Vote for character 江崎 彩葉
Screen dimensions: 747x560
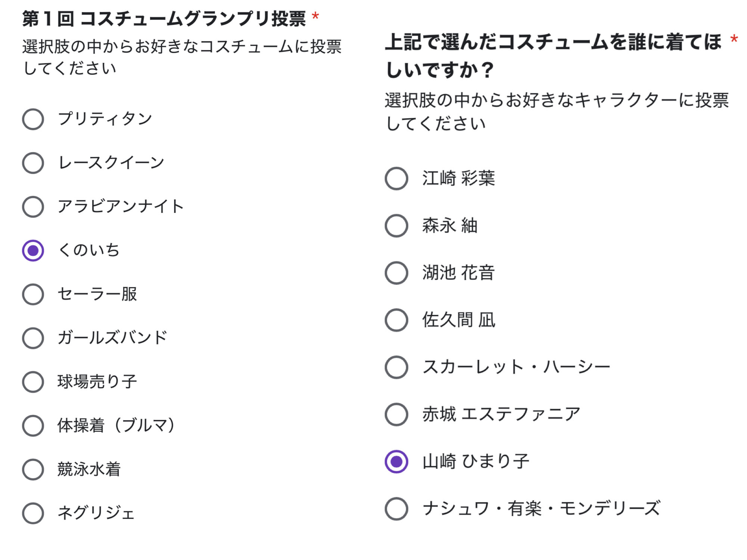click(396, 178)
